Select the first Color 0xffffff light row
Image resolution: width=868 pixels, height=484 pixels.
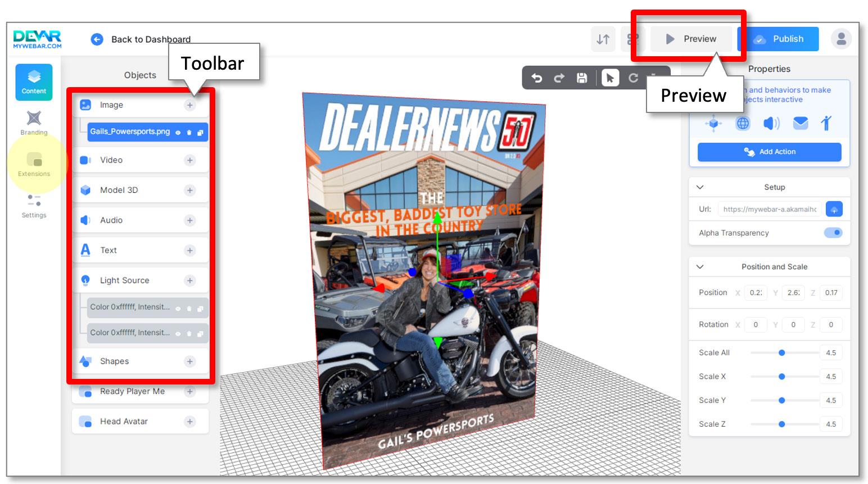click(x=148, y=307)
